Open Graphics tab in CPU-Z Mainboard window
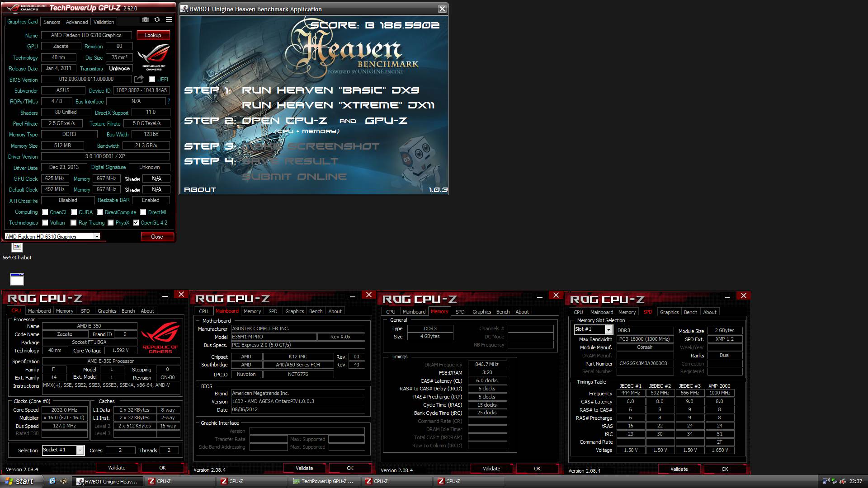868x488 pixels. 294,311
